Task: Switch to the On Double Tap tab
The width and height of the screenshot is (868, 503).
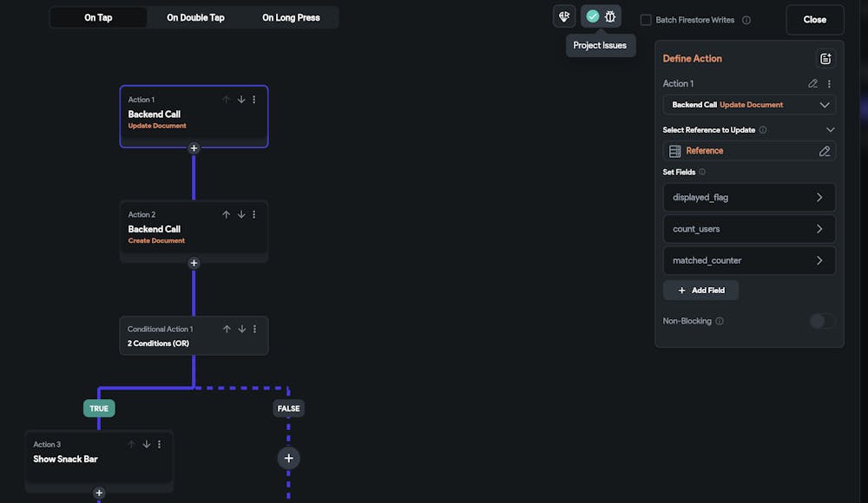Action: pos(194,16)
